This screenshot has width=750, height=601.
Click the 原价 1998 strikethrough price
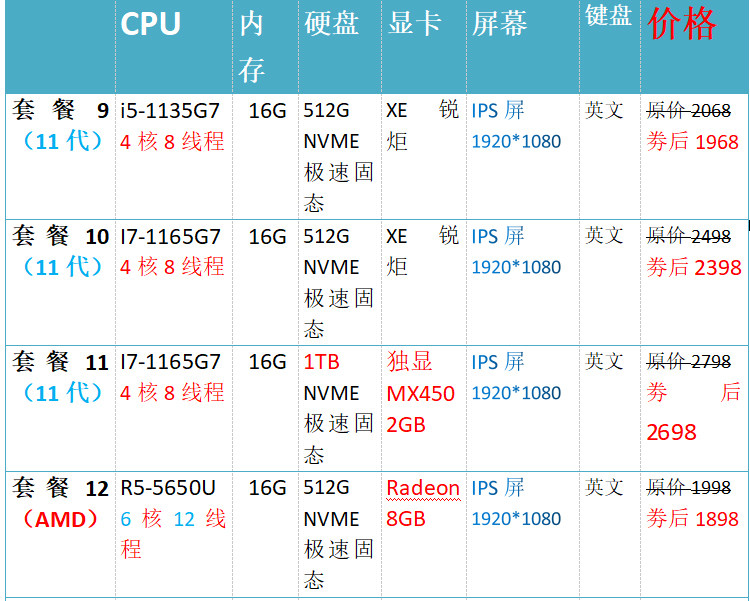tap(688, 487)
